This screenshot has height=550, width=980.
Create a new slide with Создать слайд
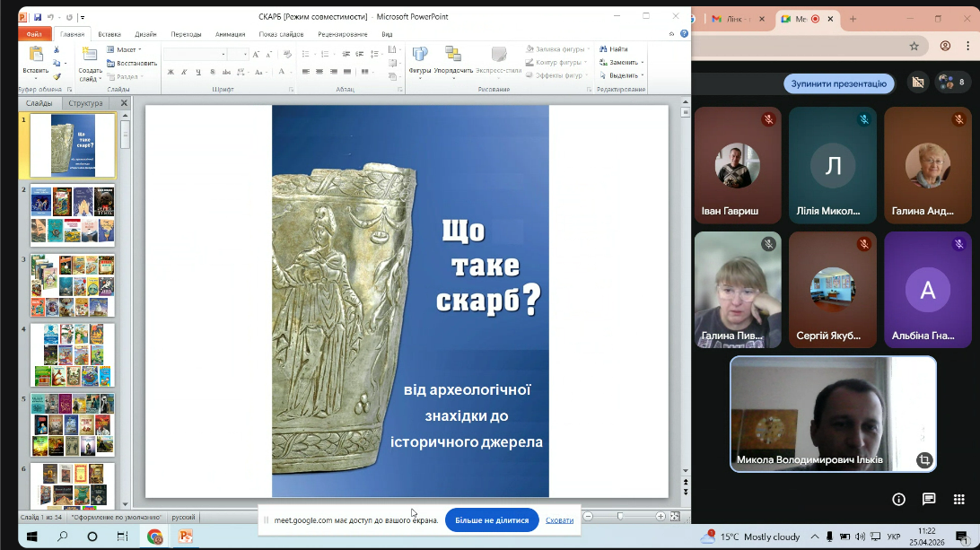coord(90,65)
